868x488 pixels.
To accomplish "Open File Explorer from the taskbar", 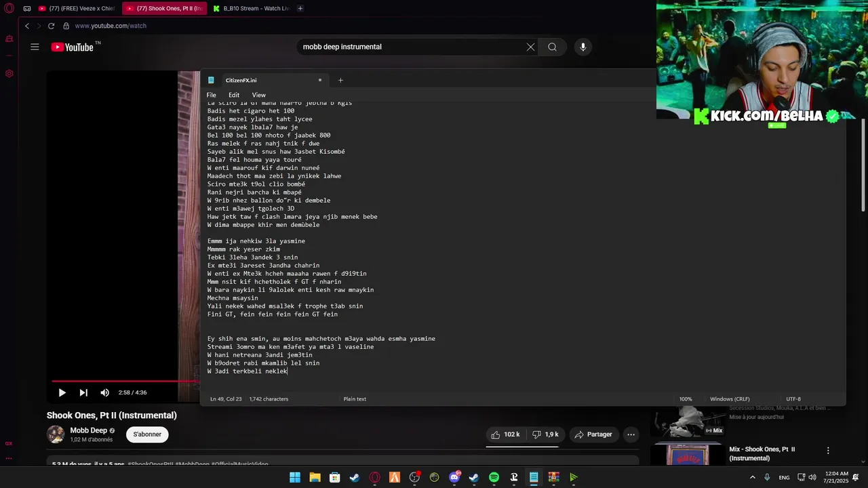I will click(315, 477).
